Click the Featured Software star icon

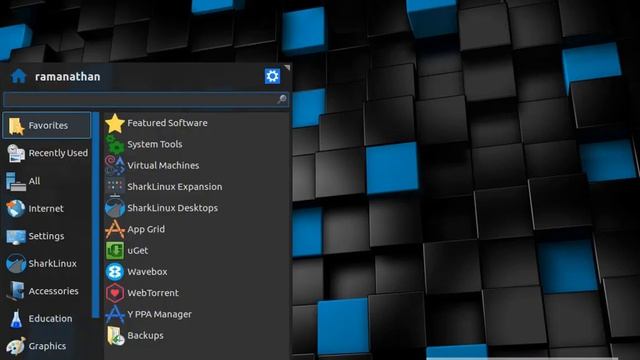pyautogui.click(x=115, y=123)
